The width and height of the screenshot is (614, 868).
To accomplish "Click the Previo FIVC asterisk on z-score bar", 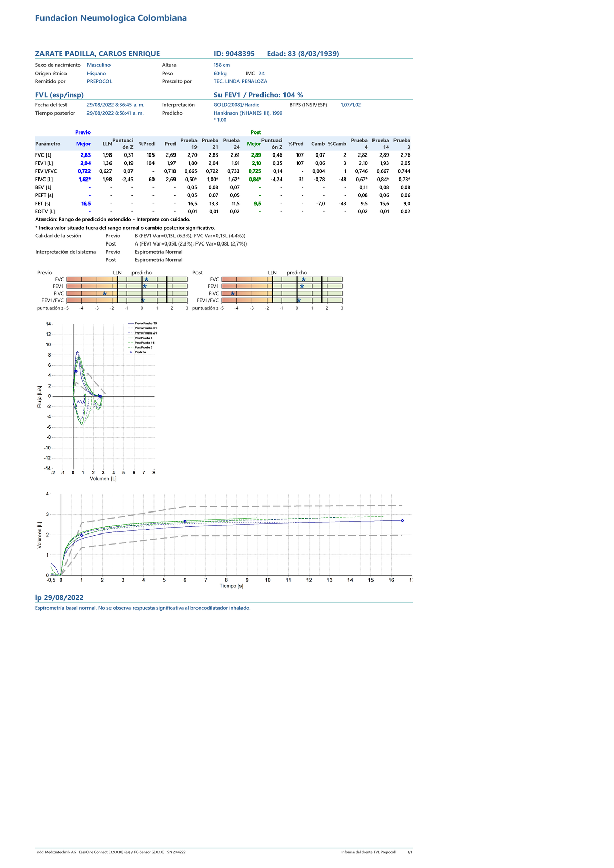I will 105,294.
